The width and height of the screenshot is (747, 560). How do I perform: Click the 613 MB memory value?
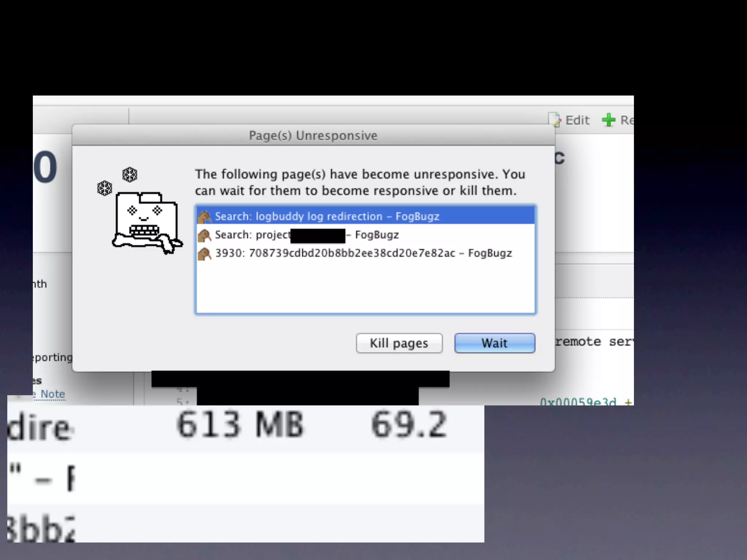coord(240,424)
